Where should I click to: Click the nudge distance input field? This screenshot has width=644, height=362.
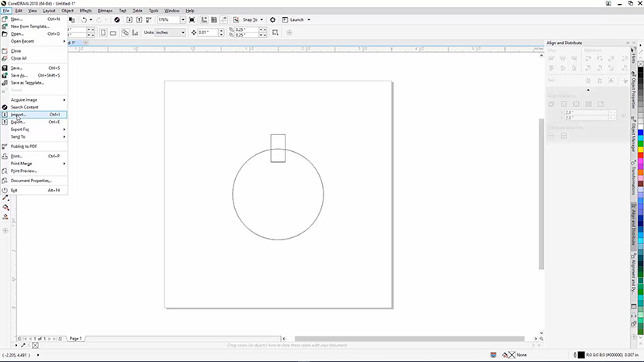(207, 33)
